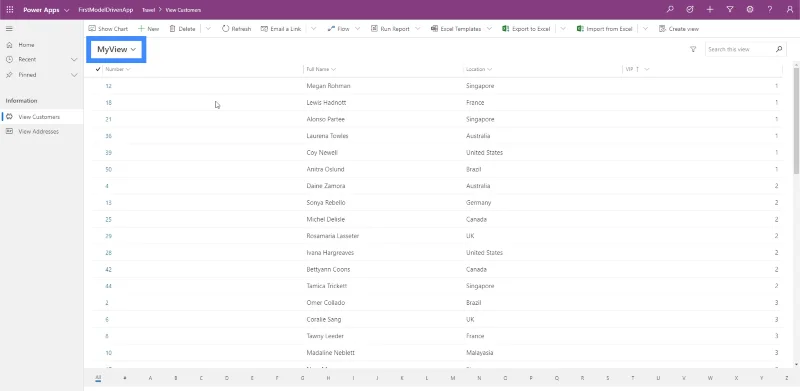Open the Number column header menu
This screenshot has width=800, height=391.
click(x=118, y=69)
